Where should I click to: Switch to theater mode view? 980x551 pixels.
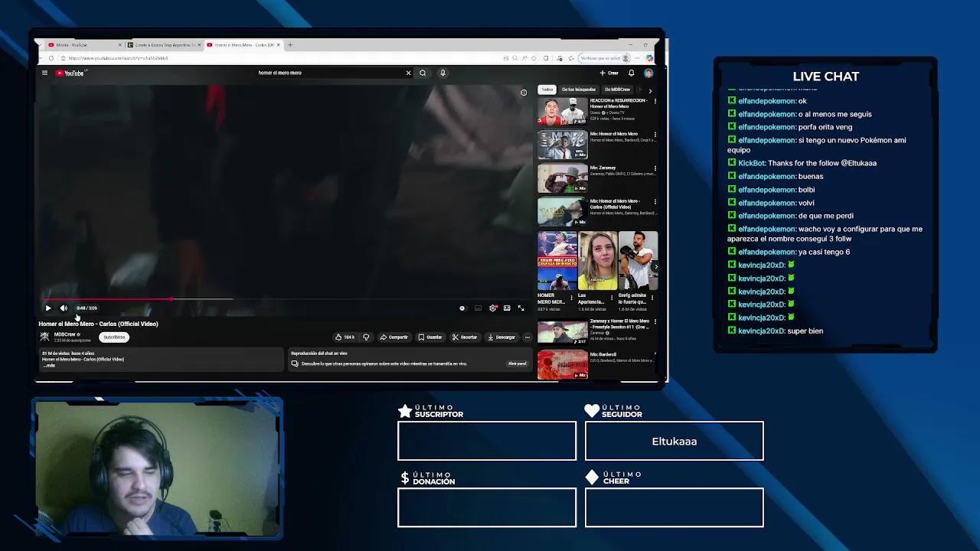507,308
